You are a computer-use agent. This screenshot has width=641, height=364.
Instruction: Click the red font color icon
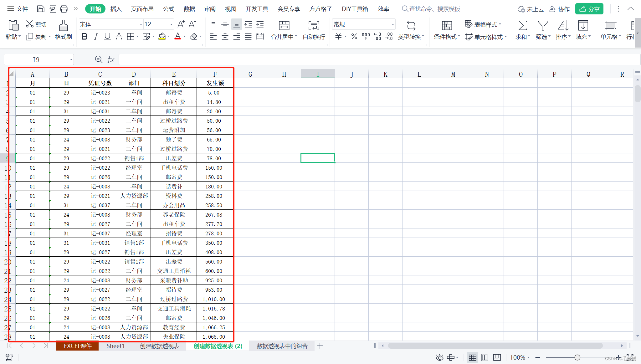[x=177, y=37]
